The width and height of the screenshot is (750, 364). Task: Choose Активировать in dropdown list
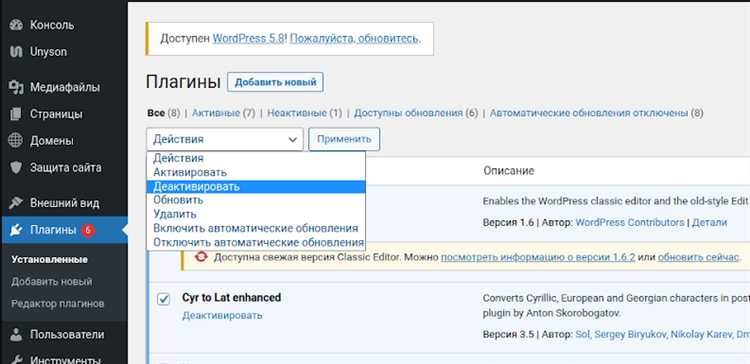pos(256,172)
